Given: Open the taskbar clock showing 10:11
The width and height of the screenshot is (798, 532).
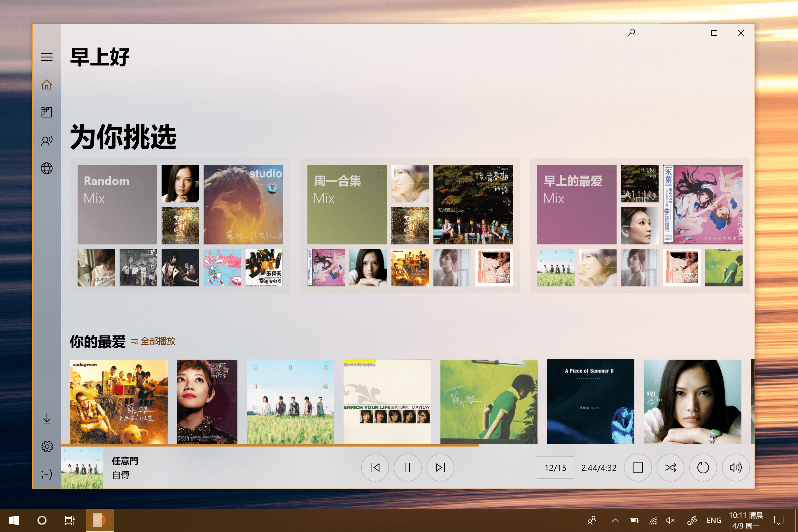Looking at the screenshot, I should coord(746,520).
